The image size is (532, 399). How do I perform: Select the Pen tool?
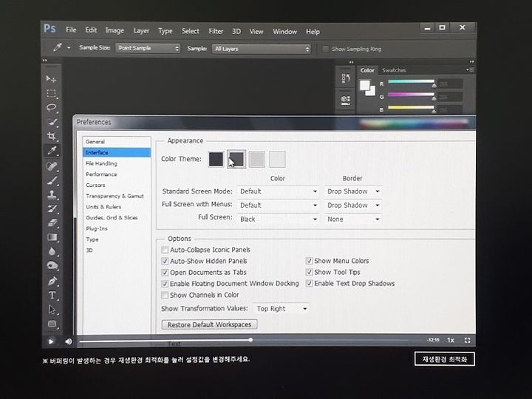point(52,281)
